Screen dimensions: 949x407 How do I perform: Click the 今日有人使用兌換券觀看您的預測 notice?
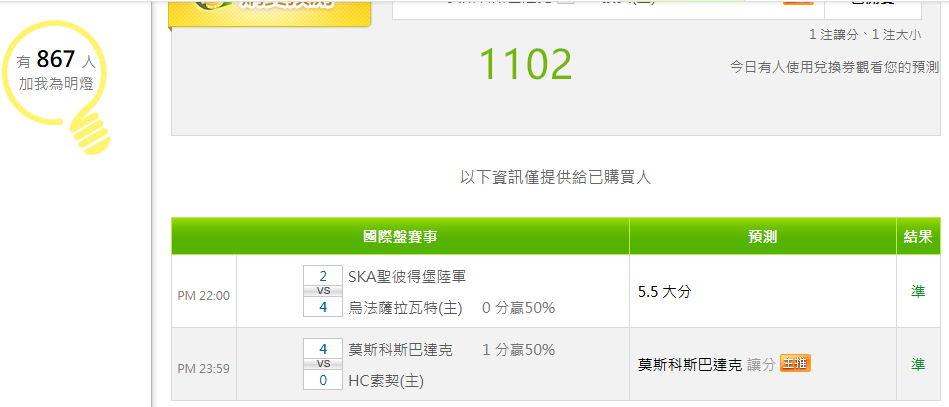(x=835, y=67)
